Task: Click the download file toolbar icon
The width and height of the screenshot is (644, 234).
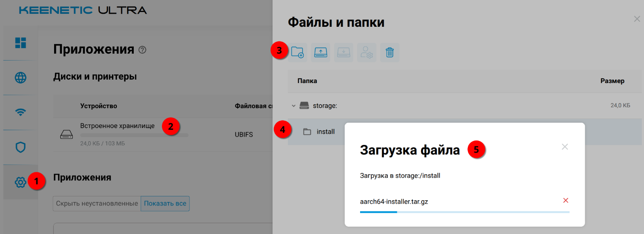Action: pos(343,52)
